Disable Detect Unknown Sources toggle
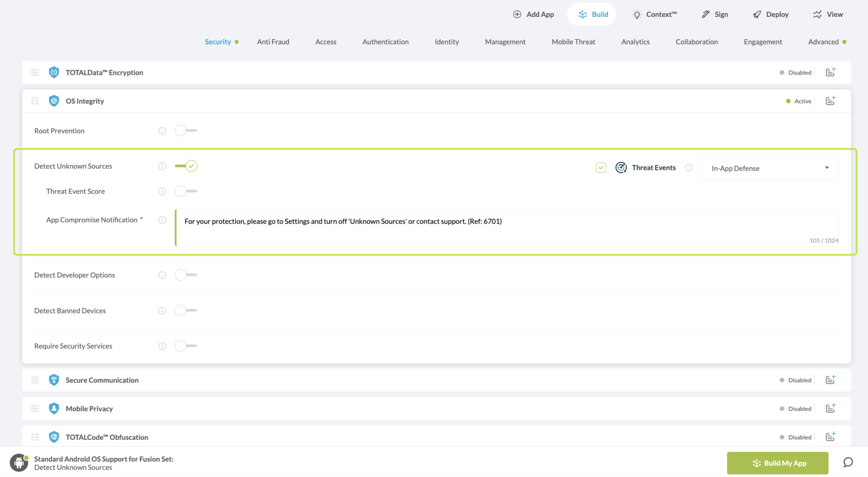The image size is (868, 477). 186,166
